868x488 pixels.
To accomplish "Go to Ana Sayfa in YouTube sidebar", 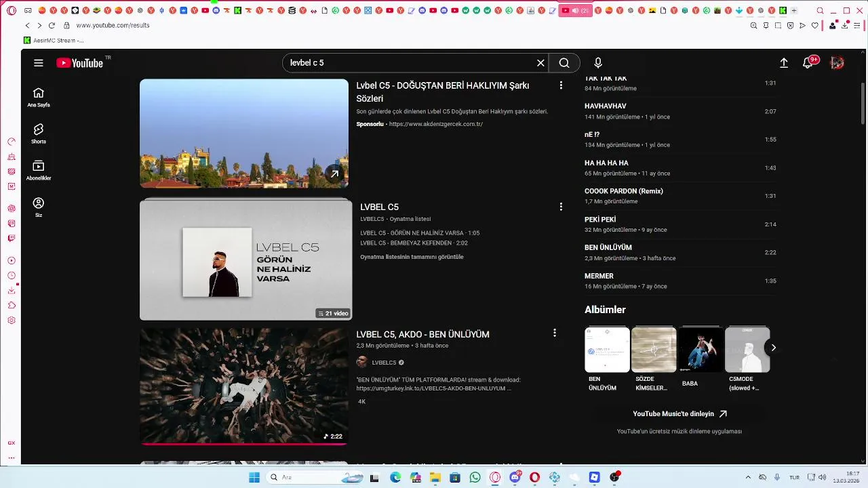I will (39, 98).
